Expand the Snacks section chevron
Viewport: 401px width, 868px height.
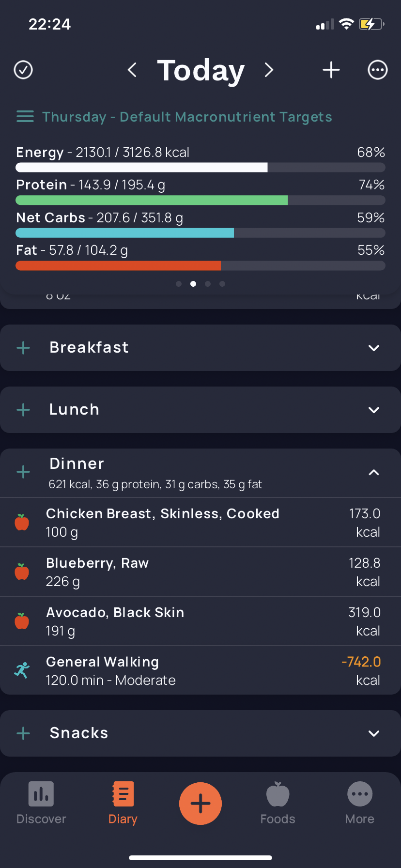click(374, 733)
